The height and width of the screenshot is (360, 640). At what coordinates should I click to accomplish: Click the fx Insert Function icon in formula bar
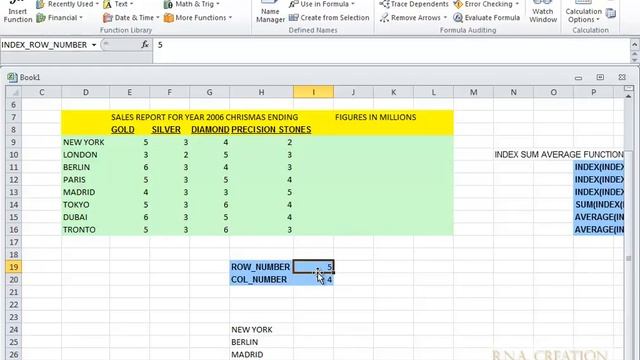pos(145,44)
